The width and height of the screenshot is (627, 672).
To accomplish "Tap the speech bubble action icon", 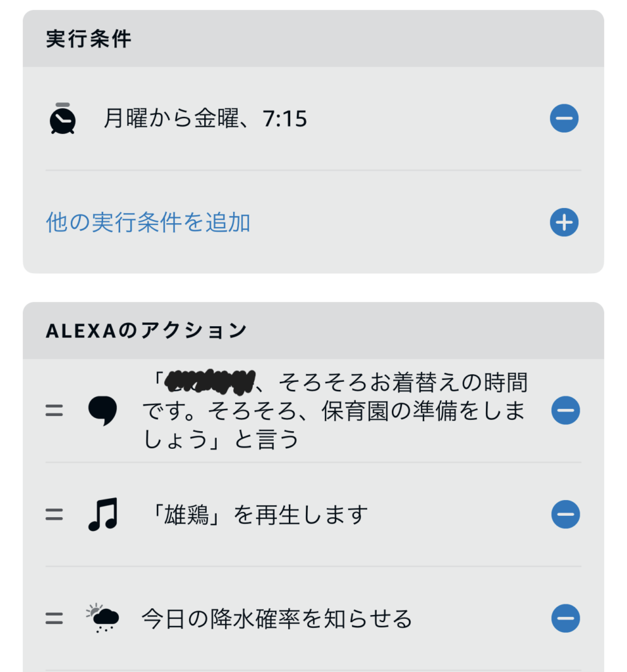I will (102, 411).
